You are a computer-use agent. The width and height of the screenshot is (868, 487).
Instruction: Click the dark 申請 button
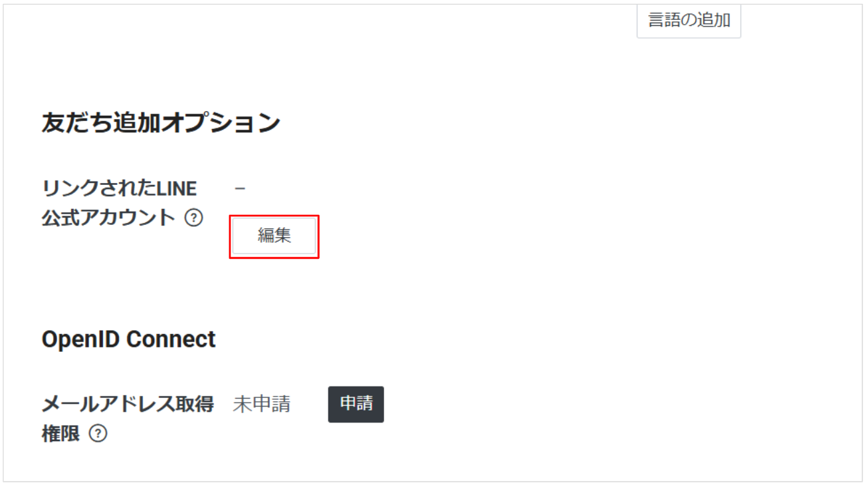click(x=356, y=404)
